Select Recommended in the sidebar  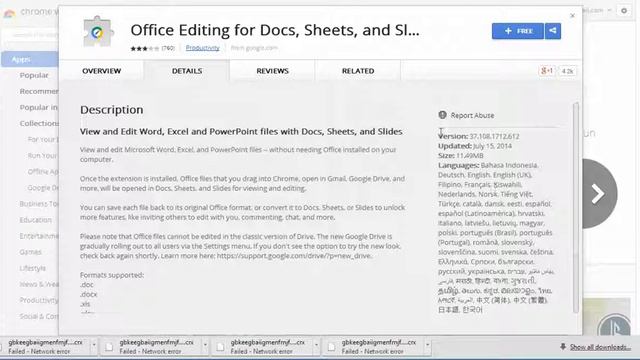point(39,91)
